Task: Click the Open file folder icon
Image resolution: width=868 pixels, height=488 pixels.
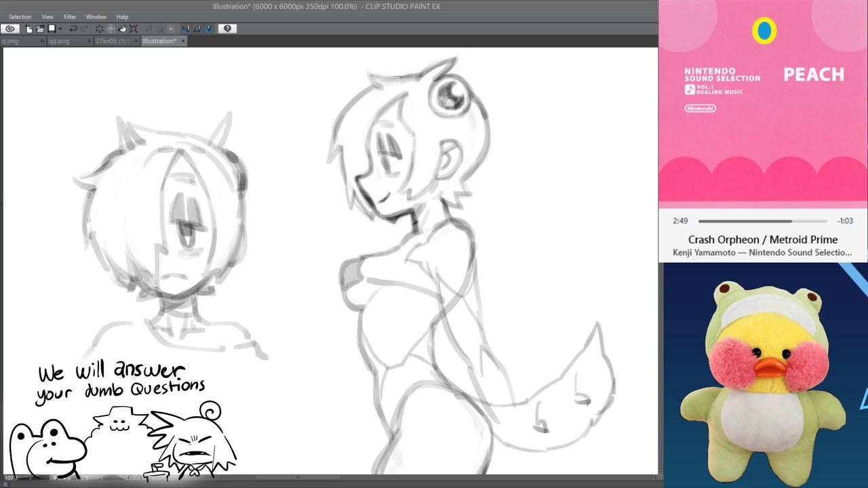Action: pos(40,29)
